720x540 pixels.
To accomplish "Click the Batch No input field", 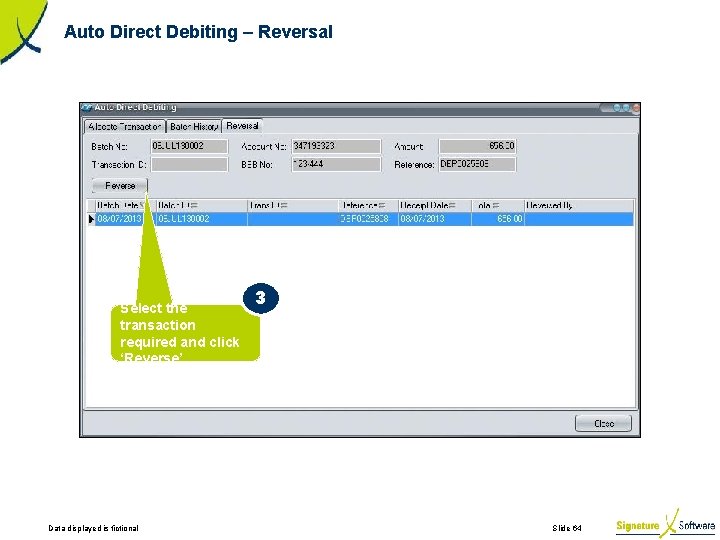I will tap(189, 146).
